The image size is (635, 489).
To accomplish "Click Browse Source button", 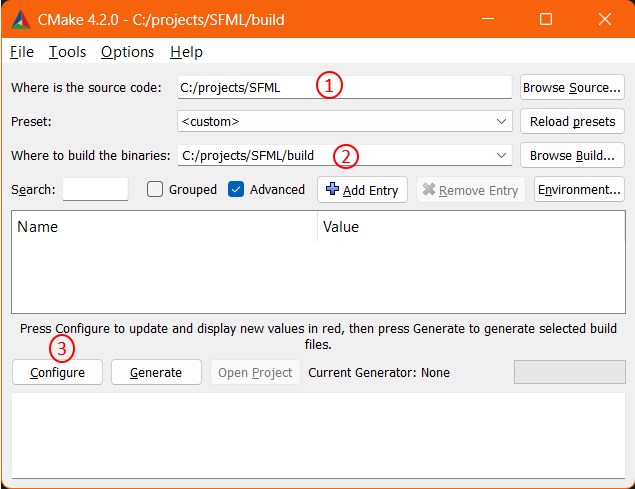I will [572, 88].
